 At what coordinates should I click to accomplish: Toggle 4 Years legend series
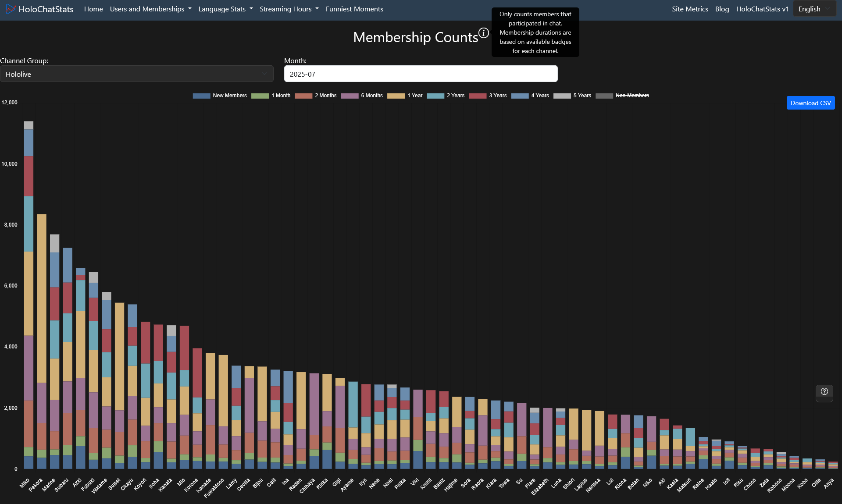pos(530,96)
